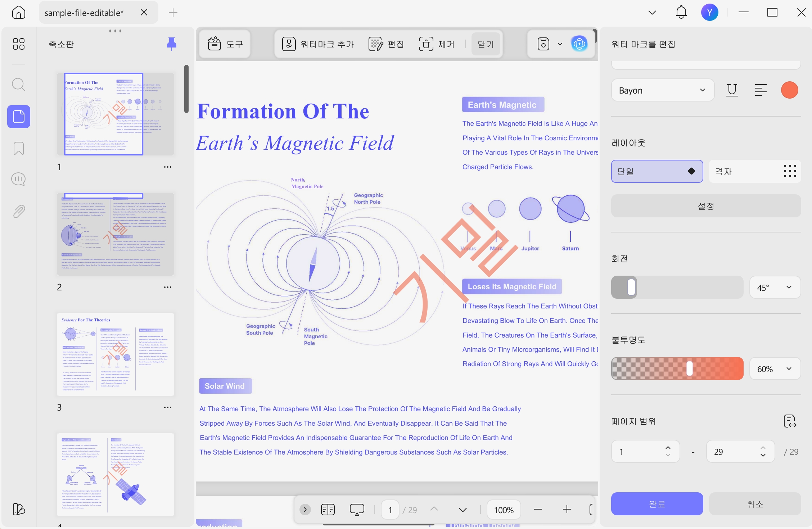Expand the save options arrow
The height and width of the screenshot is (529, 812).
coord(560,44)
